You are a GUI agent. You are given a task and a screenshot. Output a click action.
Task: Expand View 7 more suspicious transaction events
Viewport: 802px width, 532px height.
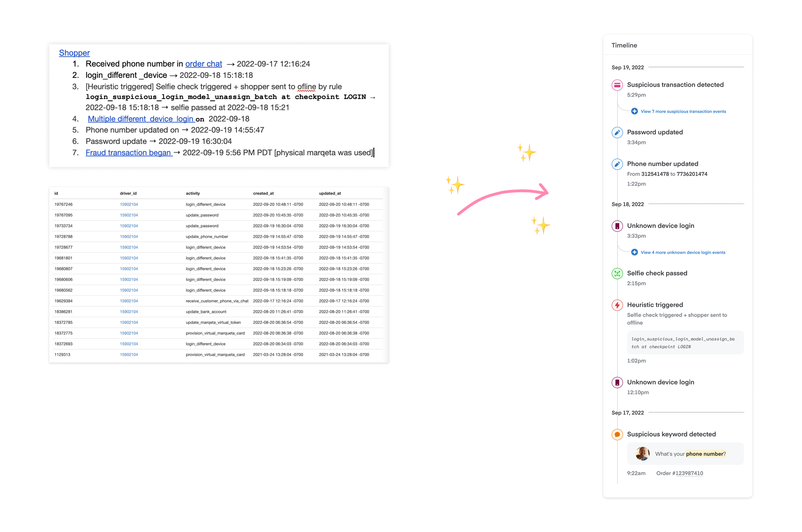click(x=683, y=112)
